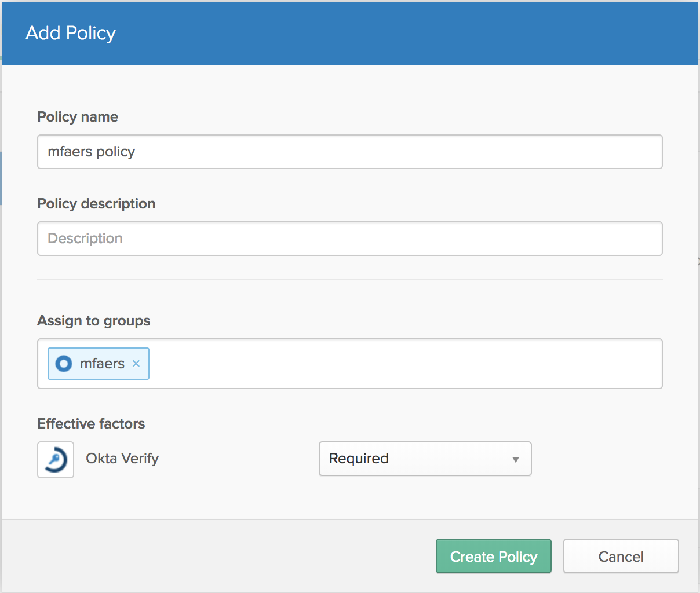This screenshot has width=700, height=593.
Task: Click the Assign to groups label
Action: 93,321
